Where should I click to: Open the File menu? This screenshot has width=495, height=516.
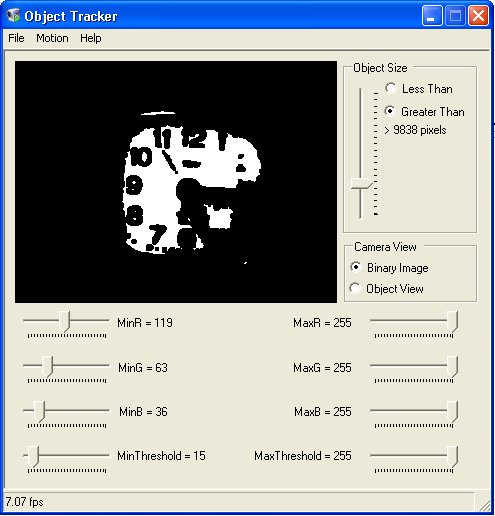coord(16,38)
